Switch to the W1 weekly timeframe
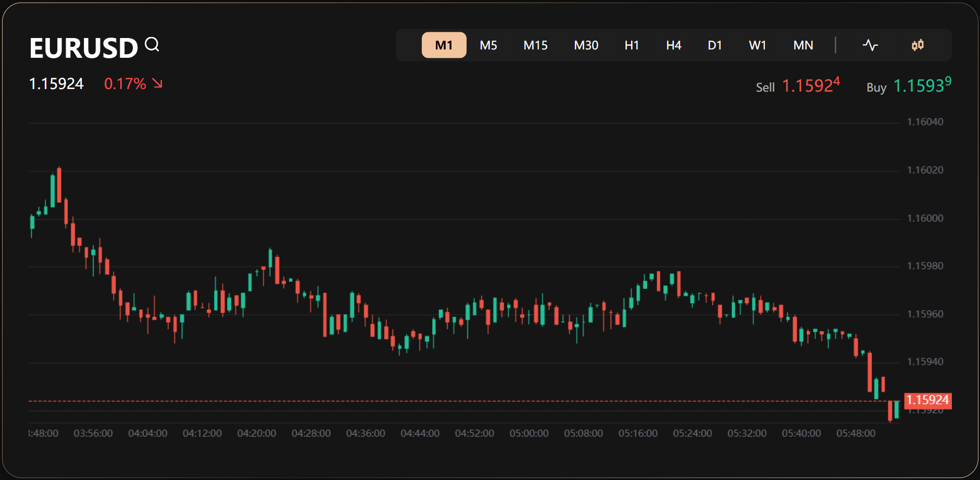Viewport: 980px width, 480px height. pyautogui.click(x=757, y=45)
